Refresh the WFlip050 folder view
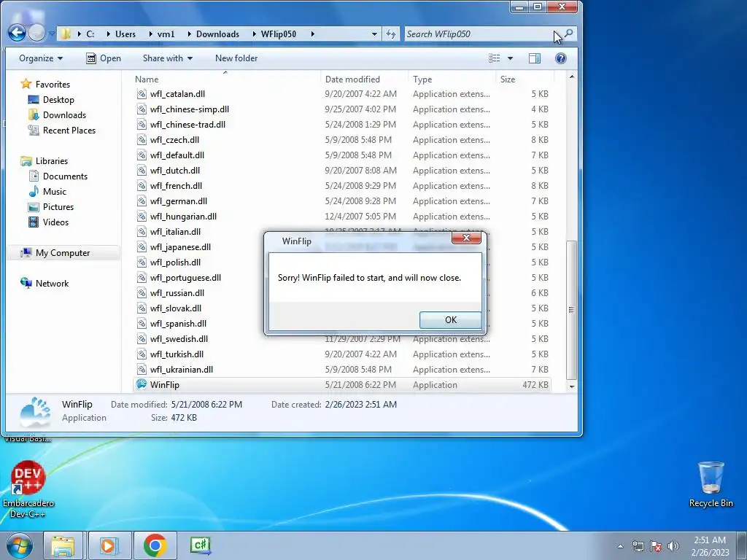Image resolution: width=747 pixels, height=560 pixels. [391, 34]
